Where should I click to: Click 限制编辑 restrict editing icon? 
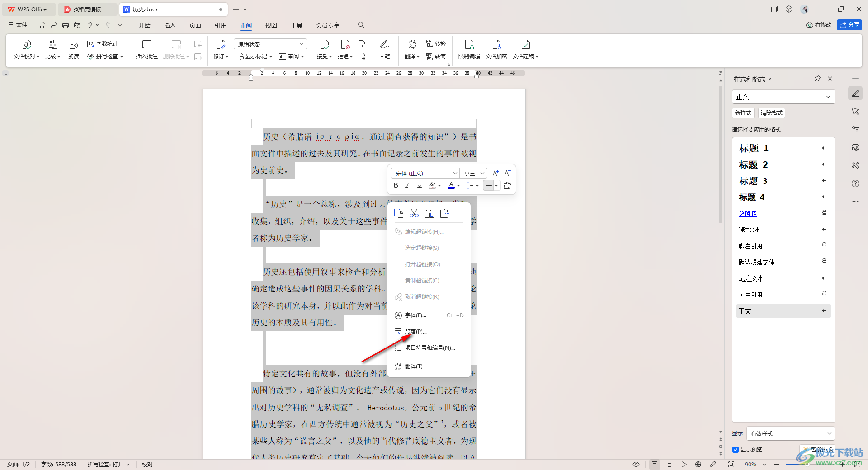point(469,45)
